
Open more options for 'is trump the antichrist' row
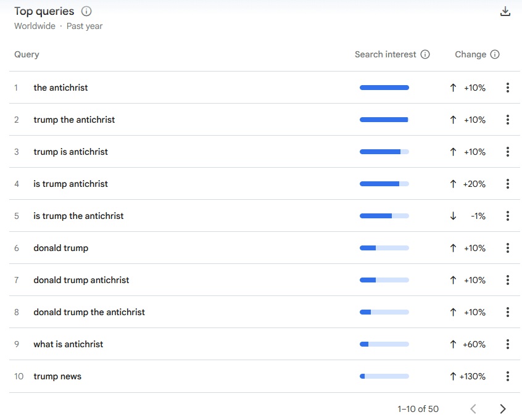508,216
